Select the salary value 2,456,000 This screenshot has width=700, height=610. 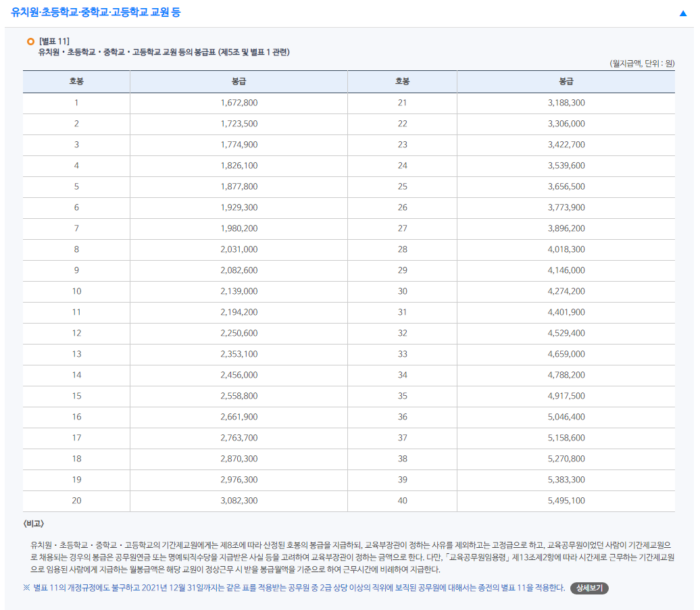coord(239,376)
